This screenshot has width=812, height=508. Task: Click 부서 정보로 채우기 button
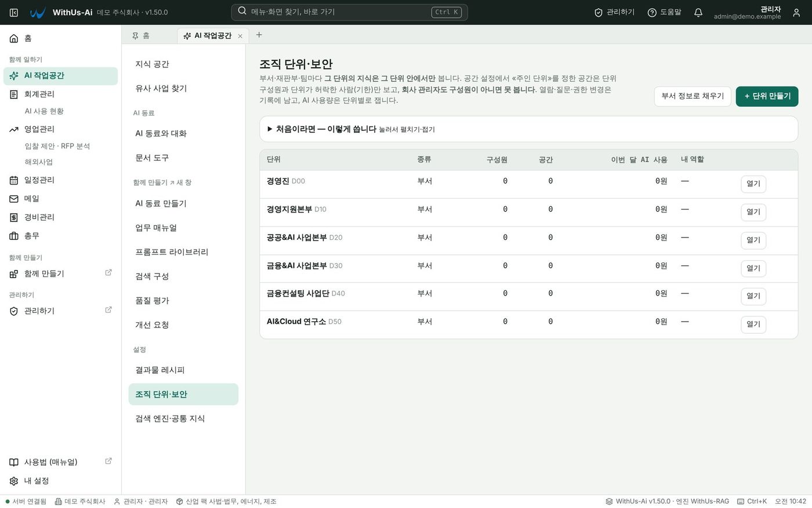[x=693, y=96]
